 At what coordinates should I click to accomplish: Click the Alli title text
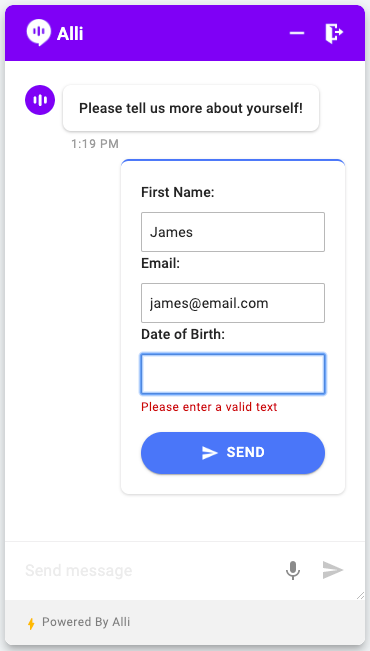pyautogui.click(x=70, y=34)
